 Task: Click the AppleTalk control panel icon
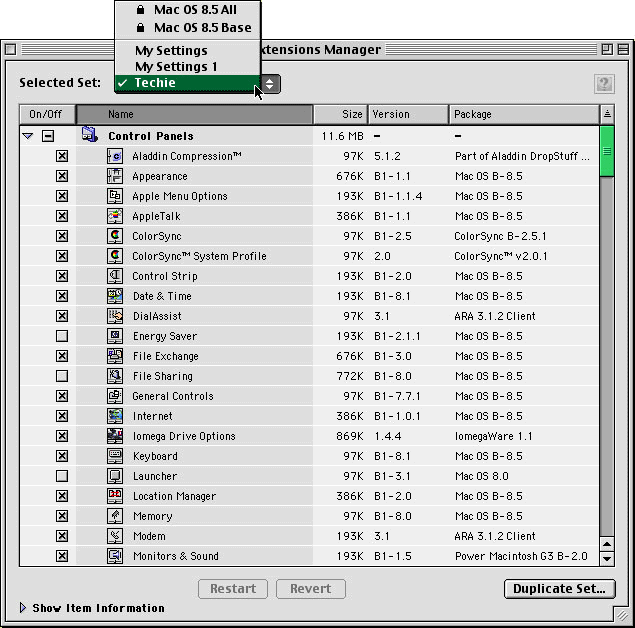(x=115, y=216)
